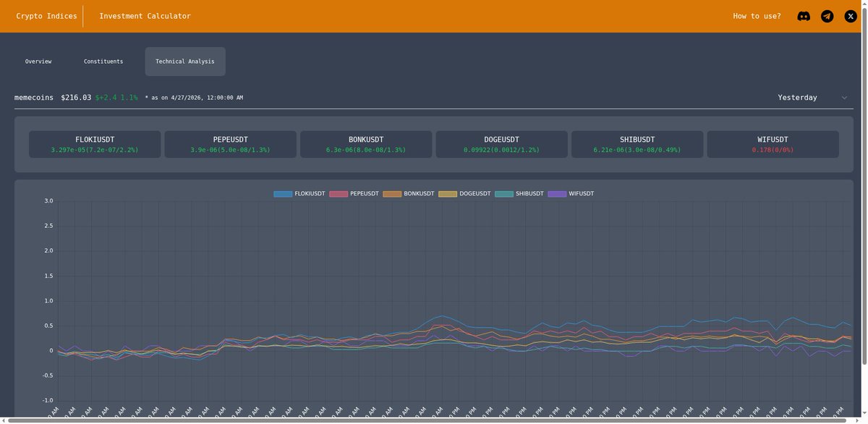This screenshot has width=868, height=424.
Task: Hide SHIBUSDT series from the chart legend
Action: (x=524, y=193)
